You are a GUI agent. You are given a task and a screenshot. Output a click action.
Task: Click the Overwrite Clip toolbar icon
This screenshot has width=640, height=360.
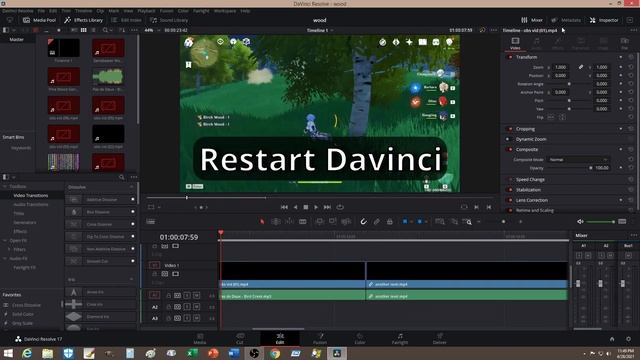[x=333, y=222]
